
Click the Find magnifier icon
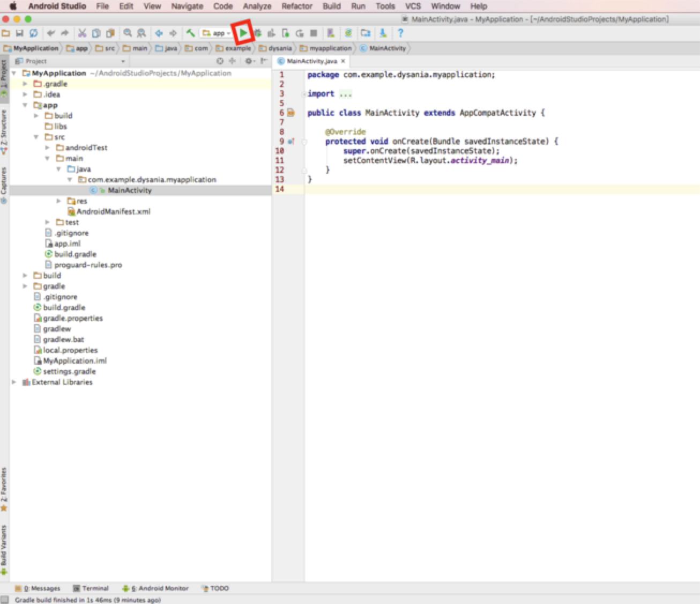(x=128, y=33)
